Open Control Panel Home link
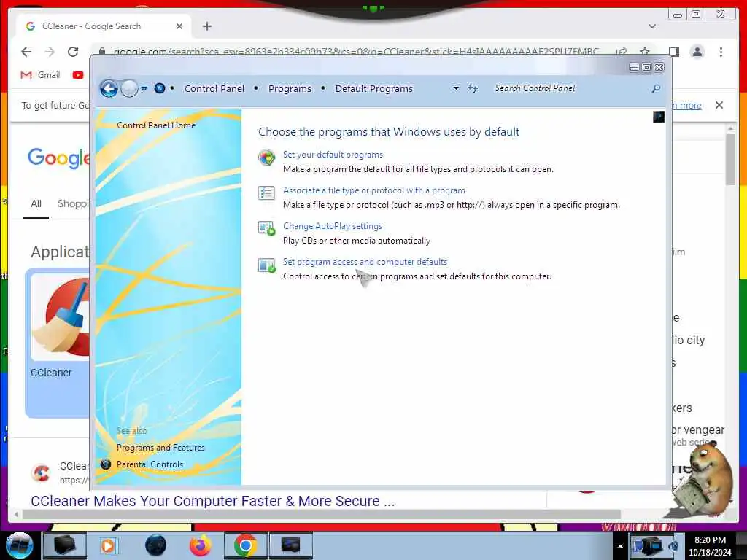Viewport: 747px width, 560px height. point(156,125)
